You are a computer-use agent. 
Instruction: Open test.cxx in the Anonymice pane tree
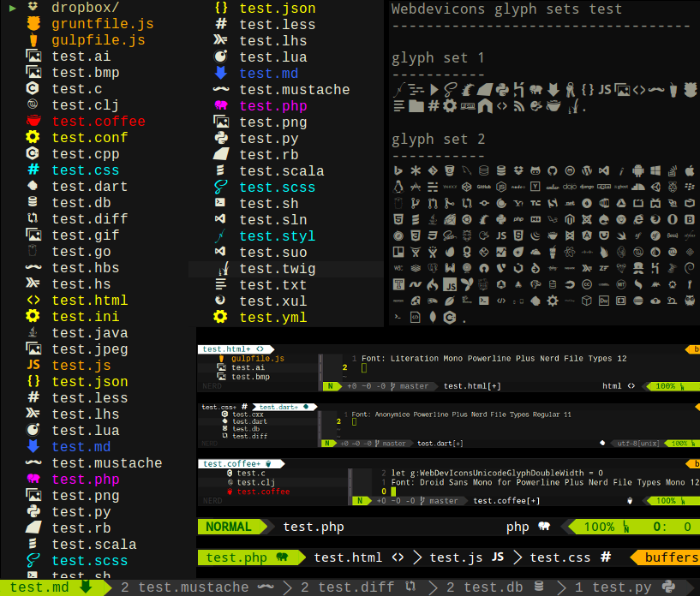tap(248, 414)
